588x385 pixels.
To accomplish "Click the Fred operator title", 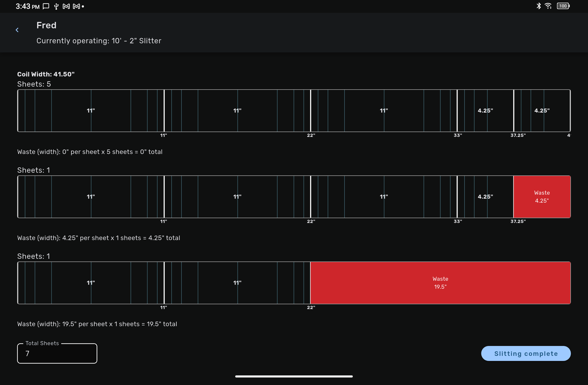I will tap(47, 25).
